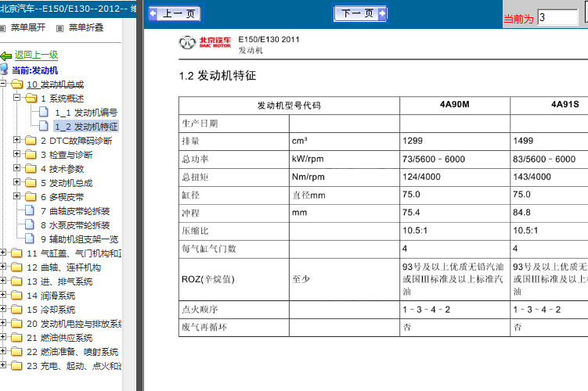The height and width of the screenshot is (391, 588).
Task: Open 9 辅助机组支架一览 page
Action: [x=80, y=239]
